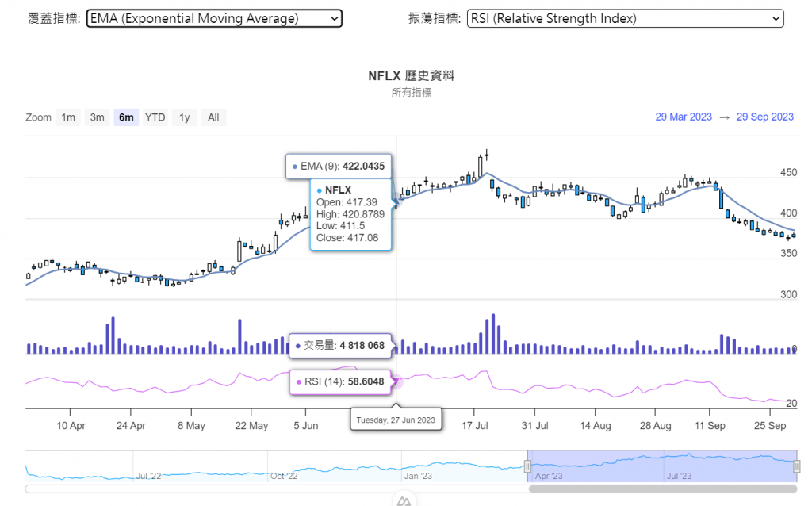Click the 24 Apr x-axis label
Viewport: 812px width, 506px height.
click(x=131, y=426)
